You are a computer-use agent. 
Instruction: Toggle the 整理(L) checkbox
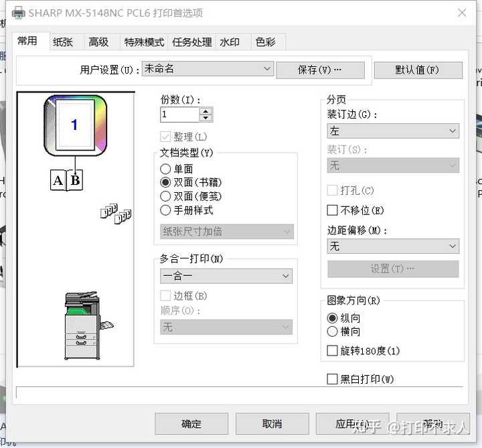coord(165,137)
